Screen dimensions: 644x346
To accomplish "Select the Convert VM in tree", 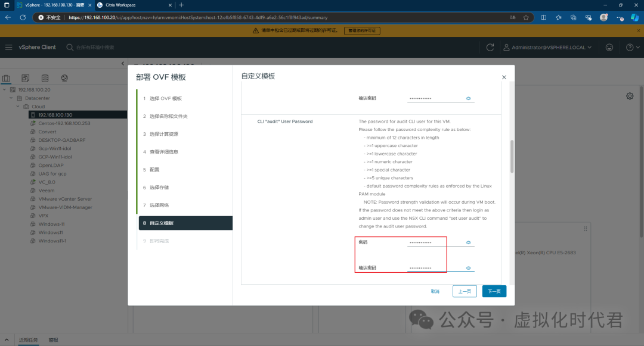I will [47, 132].
